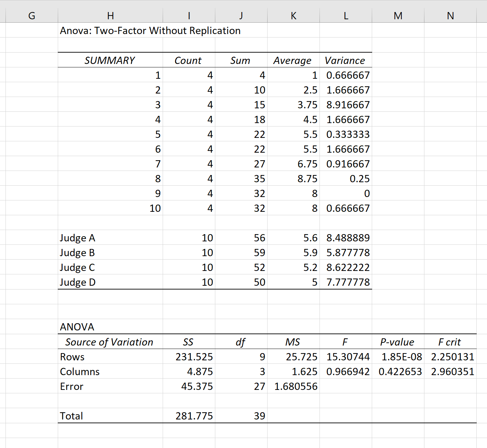Click the Variance column heading cell
This screenshot has width=487, height=448.
coord(346,60)
